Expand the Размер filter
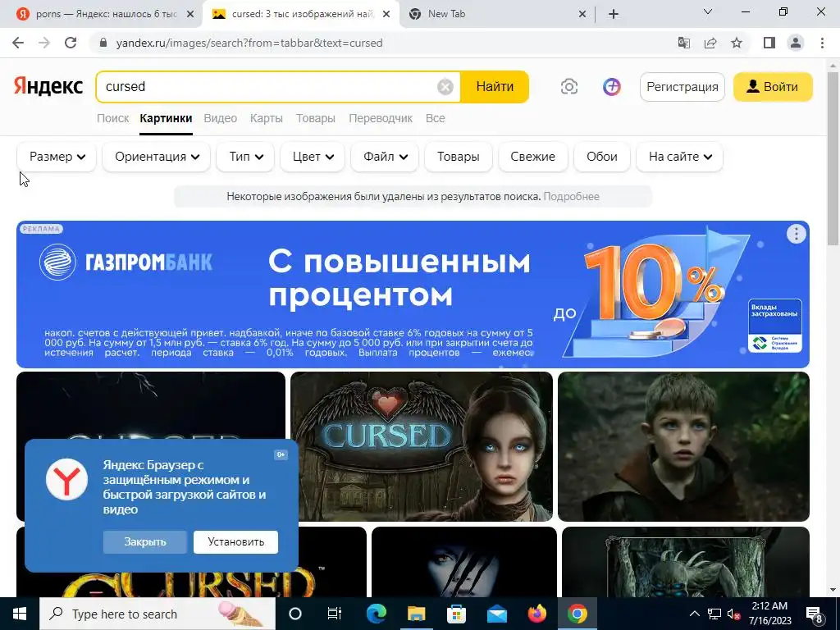Screen dimensions: 840x630 (x=57, y=157)
